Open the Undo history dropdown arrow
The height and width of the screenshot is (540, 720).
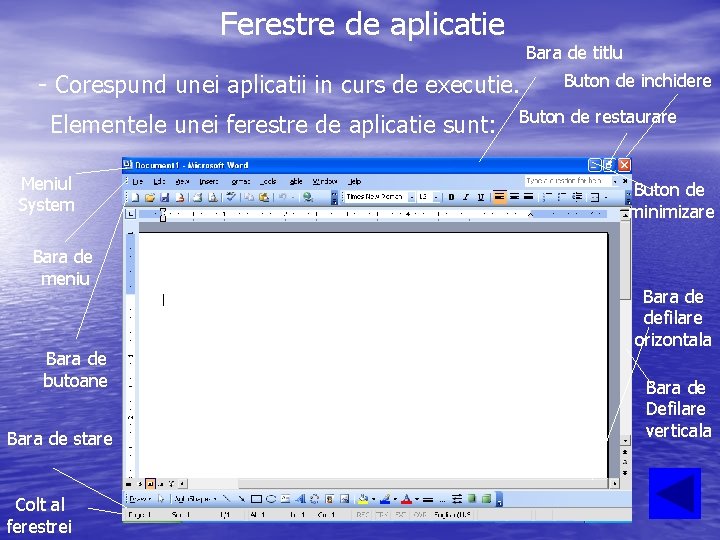pos(293,197)
